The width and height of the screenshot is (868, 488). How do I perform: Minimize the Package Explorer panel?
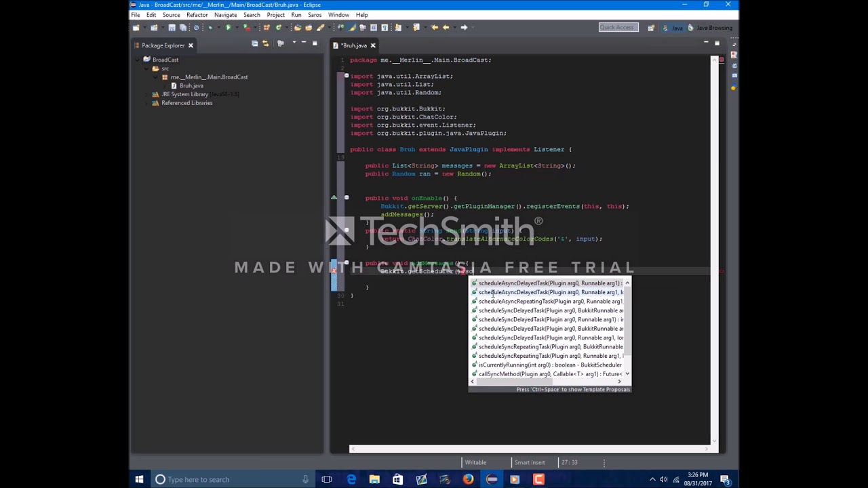coord(304,43)
